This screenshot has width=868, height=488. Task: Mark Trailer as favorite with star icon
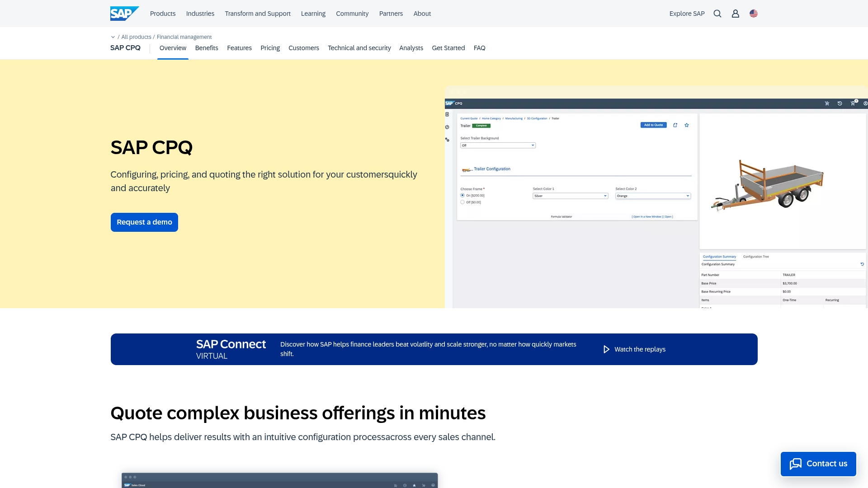click(x=686, y=125)
